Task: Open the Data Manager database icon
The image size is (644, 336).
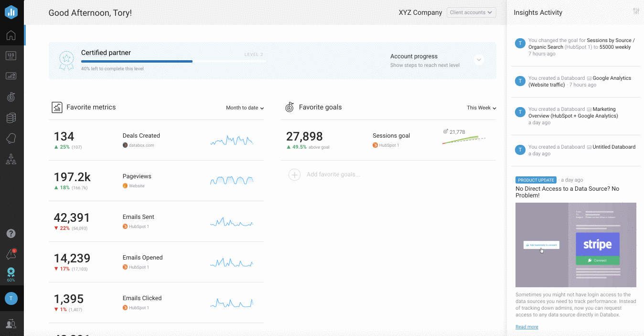Action: pyautogui.click(x=11, y=118)
